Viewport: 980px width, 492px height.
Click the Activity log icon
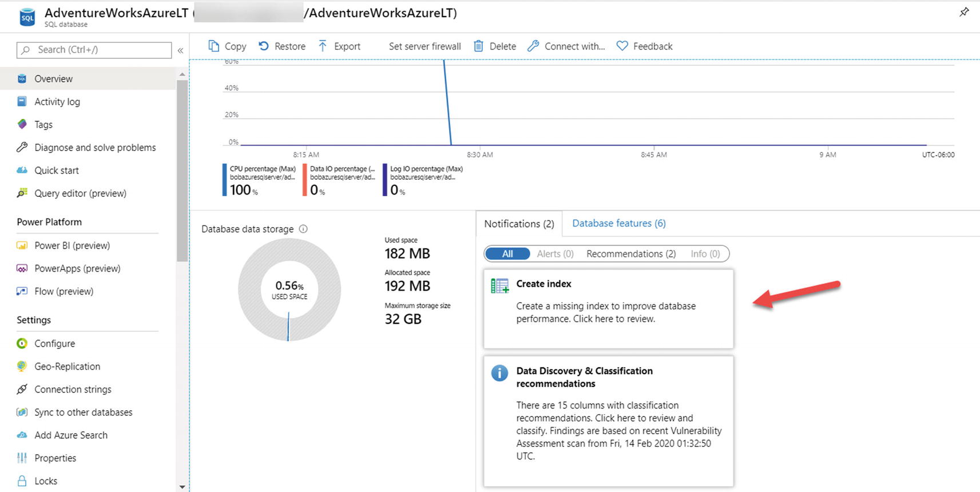point(22,101)
